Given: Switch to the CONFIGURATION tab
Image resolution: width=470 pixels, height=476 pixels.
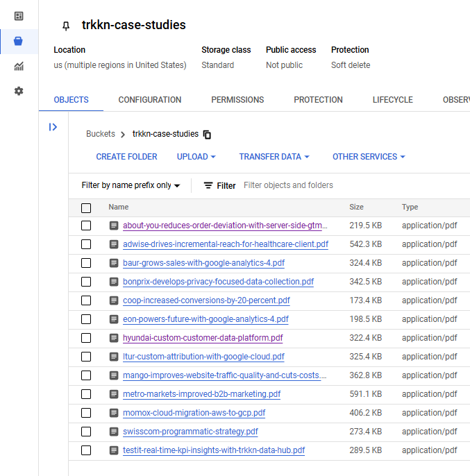Looking at the screenshot, I should pos(150,100).
